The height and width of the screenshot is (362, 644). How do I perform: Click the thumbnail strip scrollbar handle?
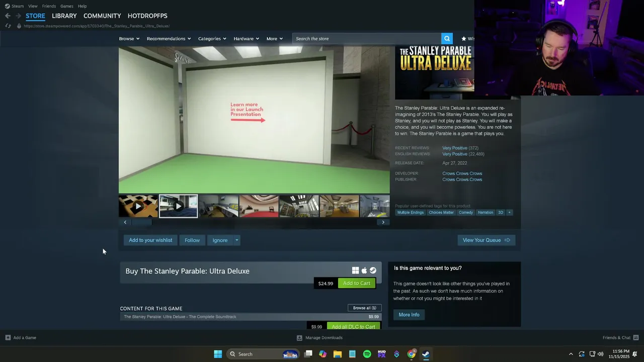[x=141, y=222]
